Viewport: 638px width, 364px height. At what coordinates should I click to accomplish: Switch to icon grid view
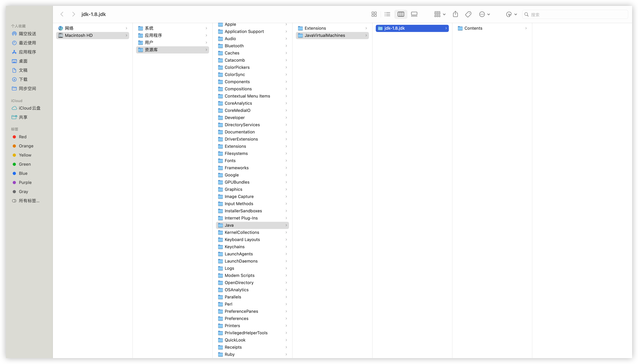point(374,14)
